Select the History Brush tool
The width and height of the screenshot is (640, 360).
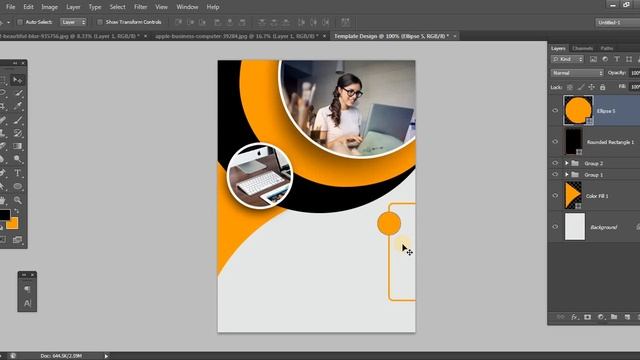[17, 133]
